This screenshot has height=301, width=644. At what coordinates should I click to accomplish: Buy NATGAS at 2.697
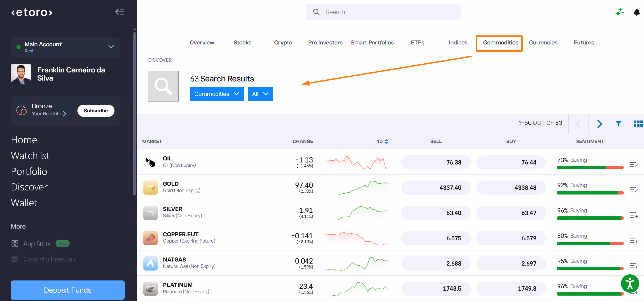[x=511, y=263]
